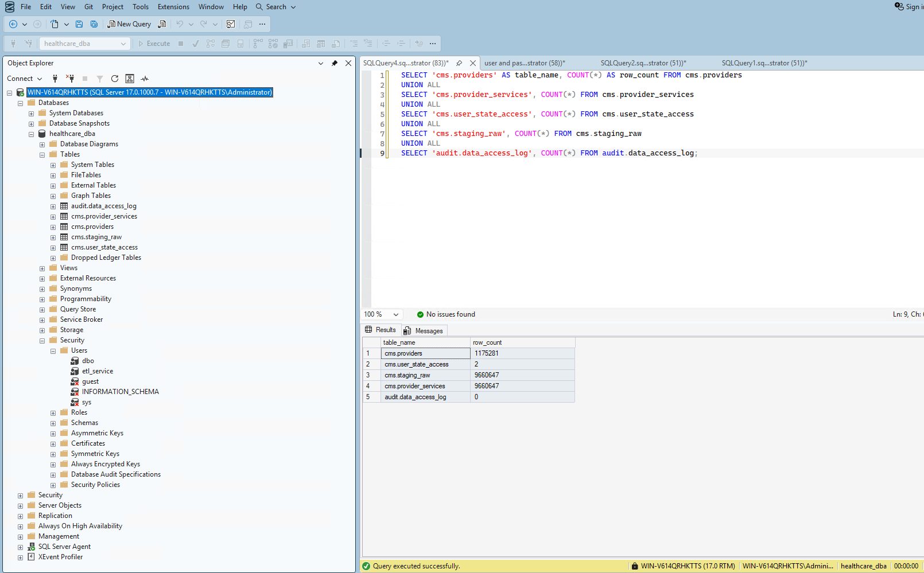Click the Change Connection icon beside database box
This screenshot has height=573, width=924.
click(x=28, y=44)
